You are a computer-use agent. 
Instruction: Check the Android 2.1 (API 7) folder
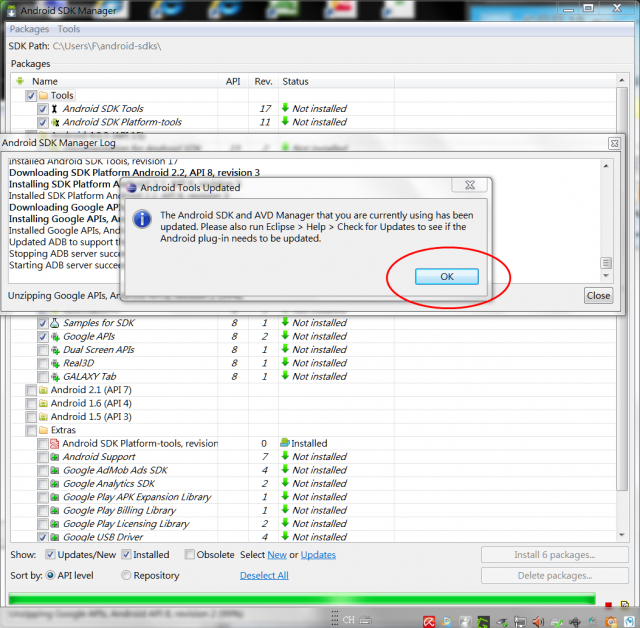(x=31, y=390)
